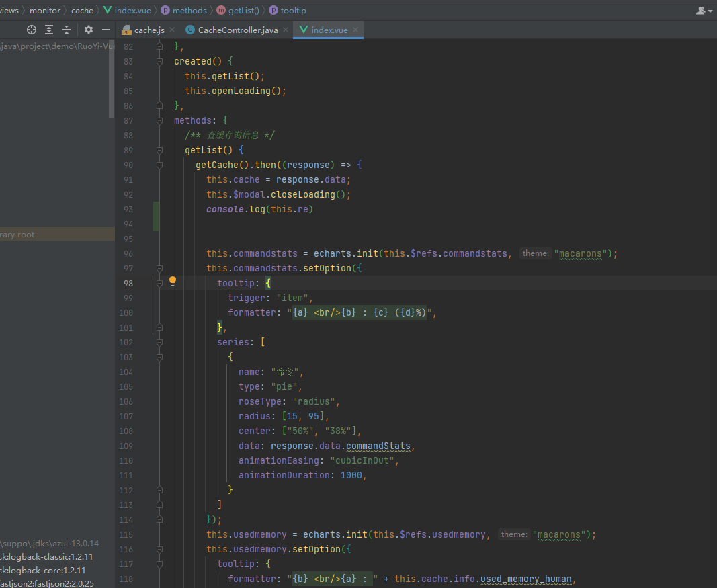Close the cache.js editor tab
The width and height of the screenshot is (717, 588).
click(x=171, y=30)
